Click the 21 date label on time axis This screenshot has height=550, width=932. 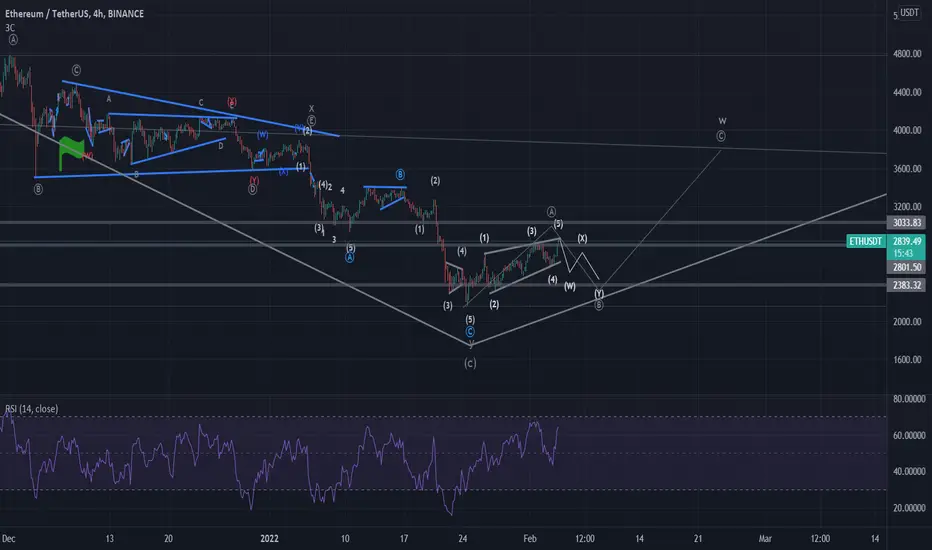(698, 539)
